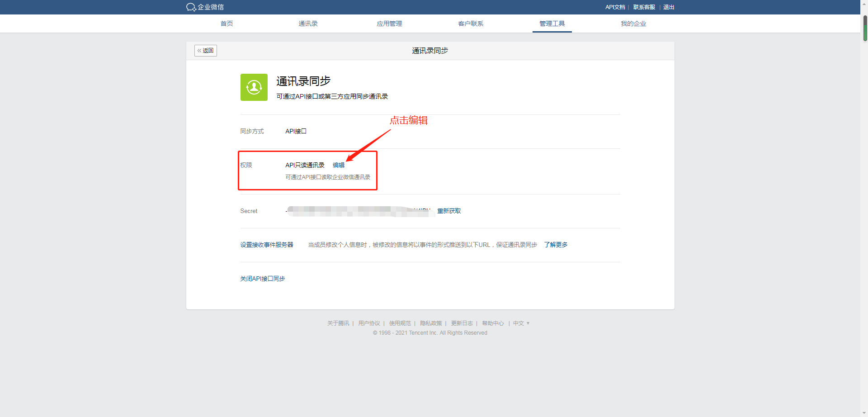868x417 pixels.
Task: Switch to the 应用管理 tab
Action: pos(389,24)
